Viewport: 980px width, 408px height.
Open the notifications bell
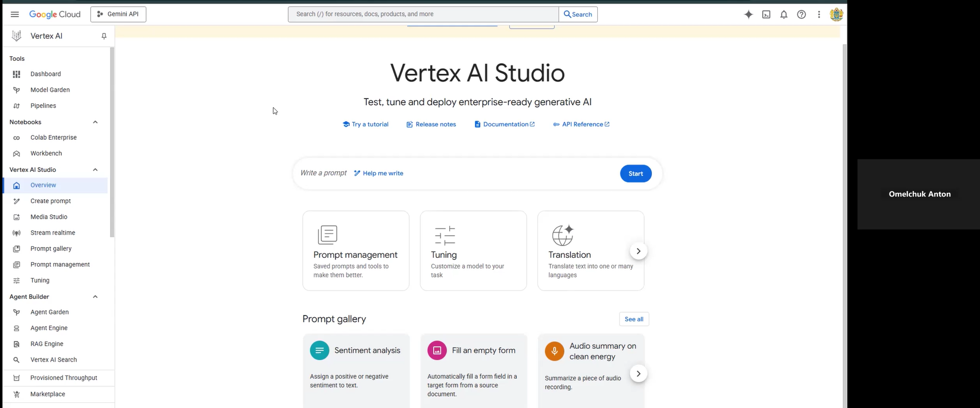click(783, 14)
